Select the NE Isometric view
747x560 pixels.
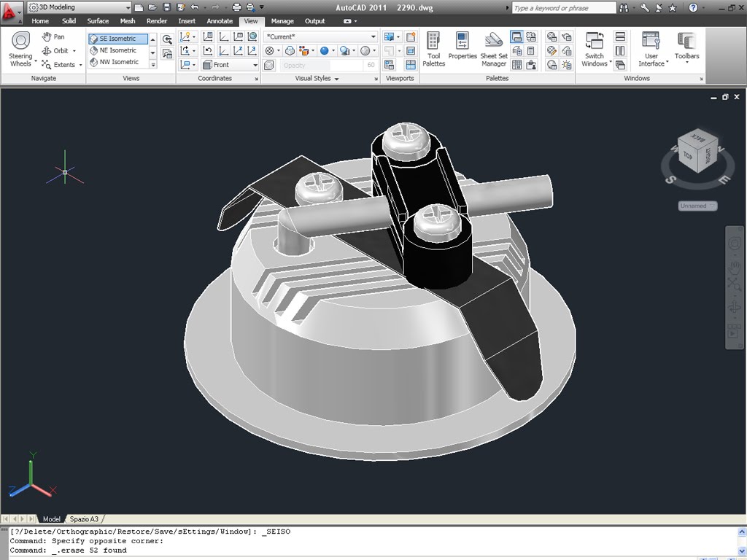tap(117, 50)
